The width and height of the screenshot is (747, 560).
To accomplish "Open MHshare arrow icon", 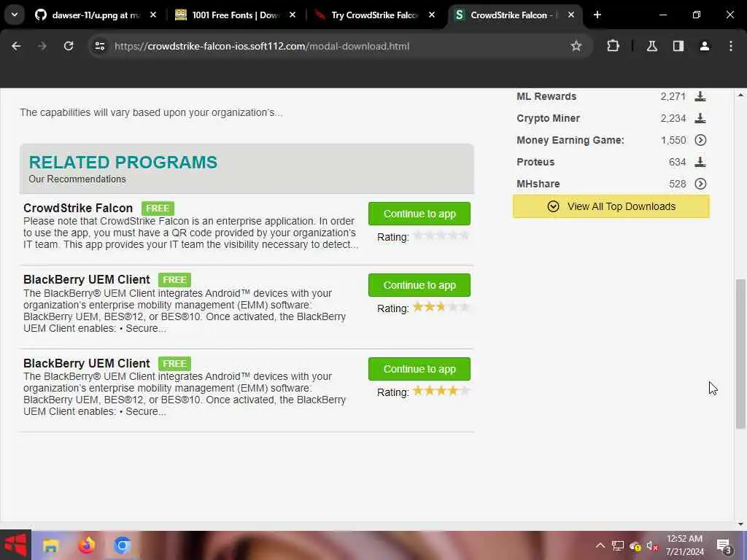I will click(x=700, y=184).
